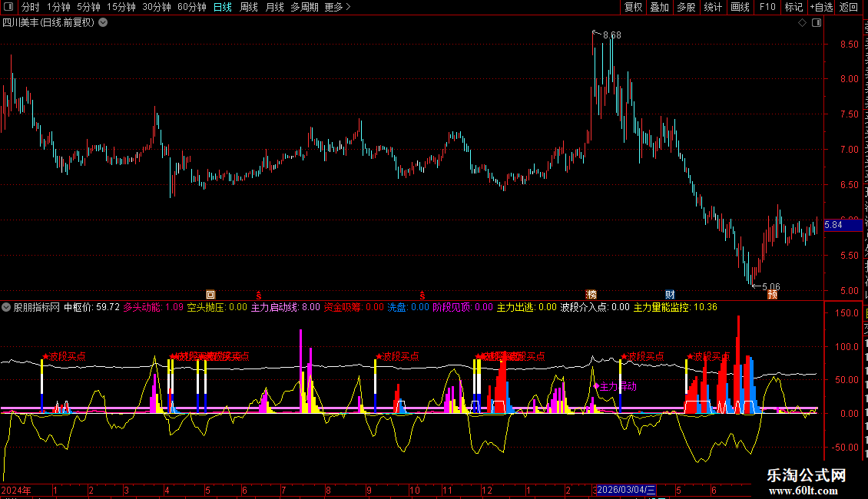
Task: Click the 榜 marker on main chart
Action: pyautogui.click(x=591, y=294)
